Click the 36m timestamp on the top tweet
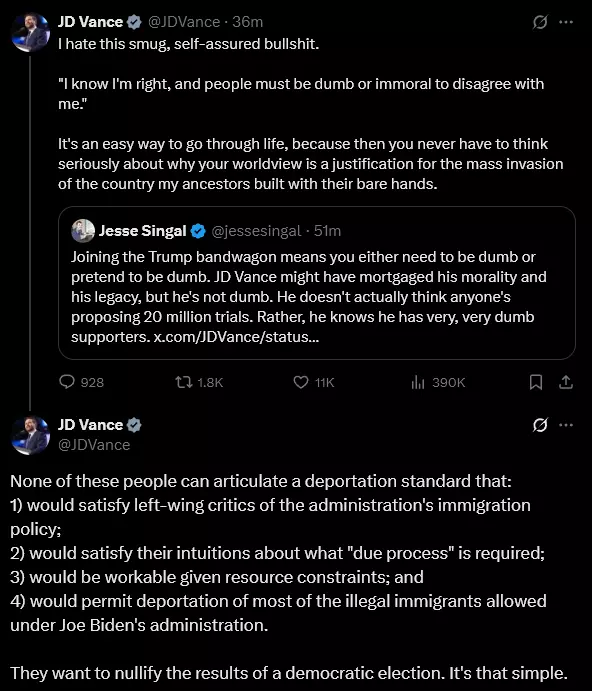 (x=248, y=22)
